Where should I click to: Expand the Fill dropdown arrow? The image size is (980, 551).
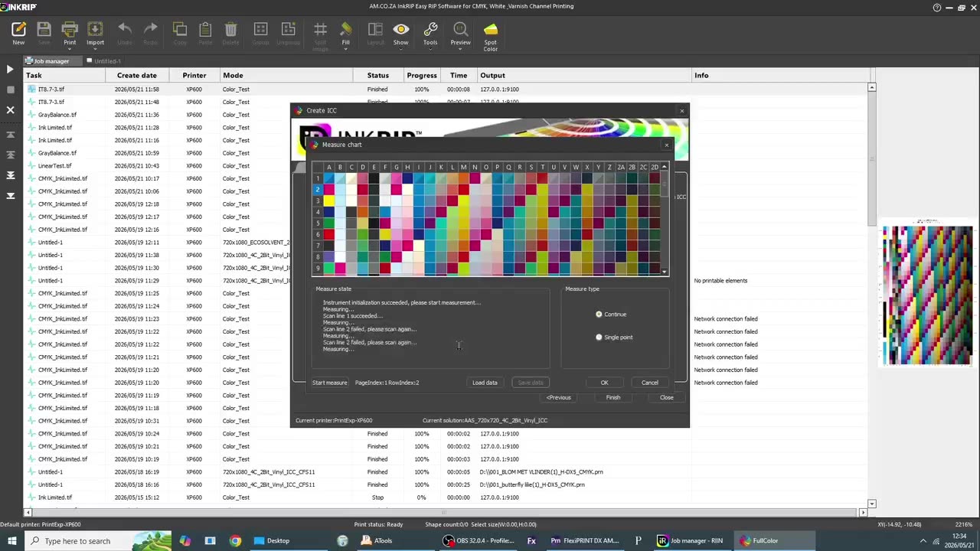pos(346,50)
